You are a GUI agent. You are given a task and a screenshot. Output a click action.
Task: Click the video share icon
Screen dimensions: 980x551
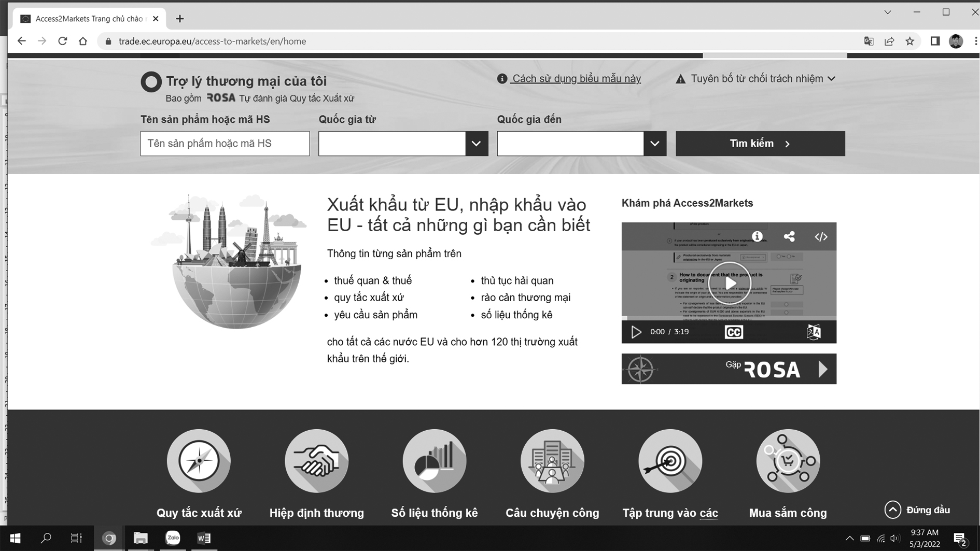pyautogui.click(x=789, y=237)
